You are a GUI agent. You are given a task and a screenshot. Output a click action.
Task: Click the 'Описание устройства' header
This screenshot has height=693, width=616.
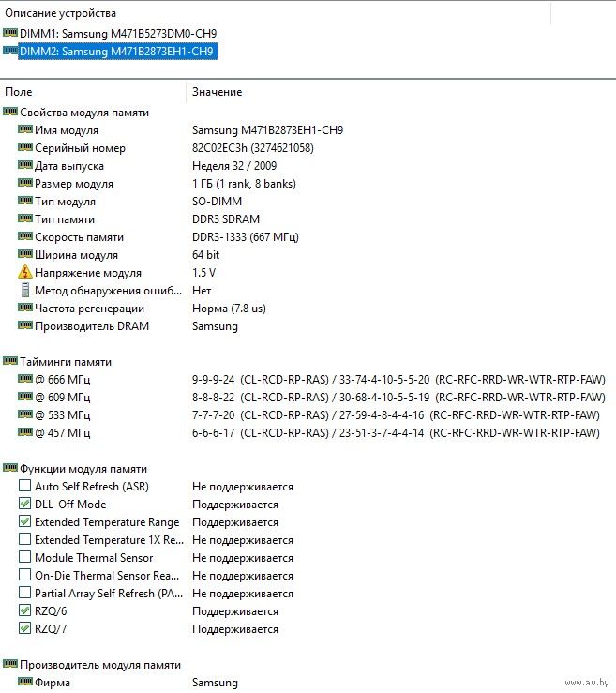[x=61, y=13]
